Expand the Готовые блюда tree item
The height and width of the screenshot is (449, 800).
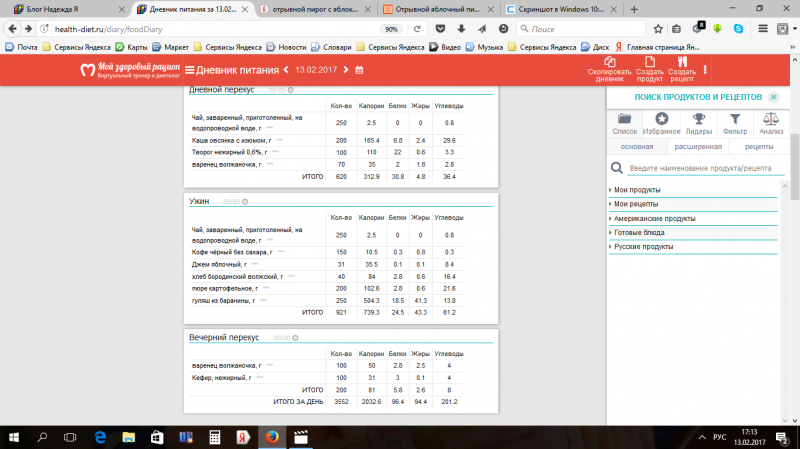coord(641,232)
